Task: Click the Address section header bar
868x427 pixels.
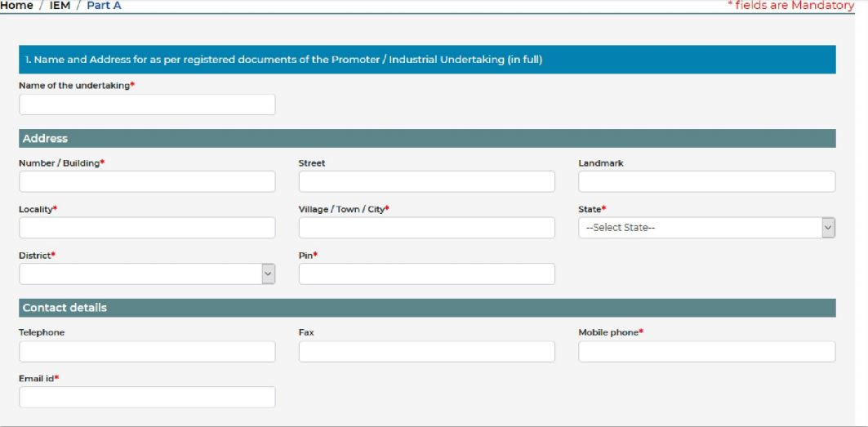Action: tap(427, 139)
